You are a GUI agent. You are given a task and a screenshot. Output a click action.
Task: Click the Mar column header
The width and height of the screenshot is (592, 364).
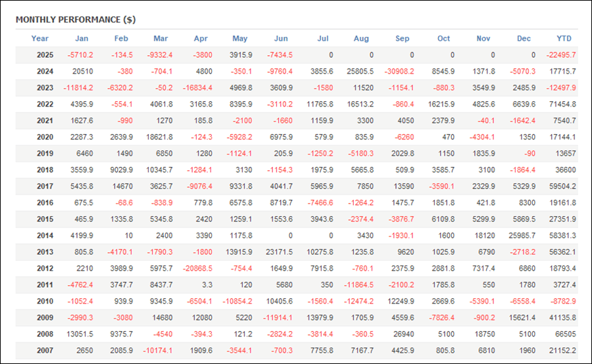click(x=160, y=39)
